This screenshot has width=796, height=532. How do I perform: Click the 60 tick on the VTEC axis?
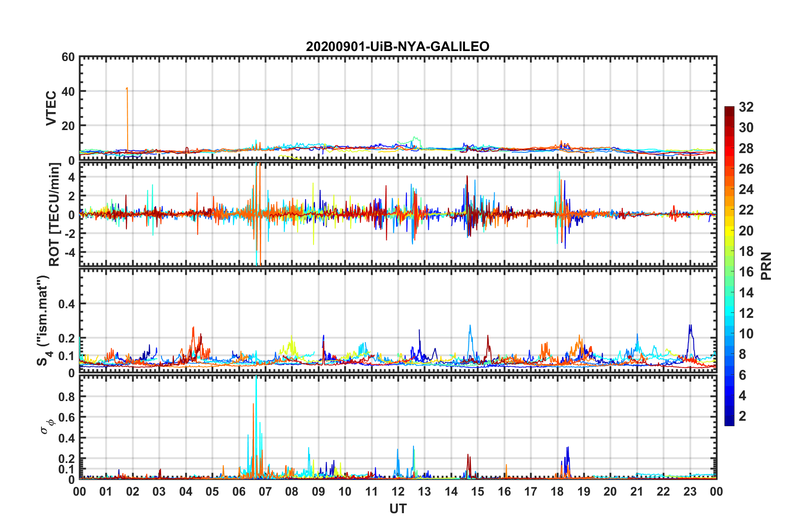point(68,57)
